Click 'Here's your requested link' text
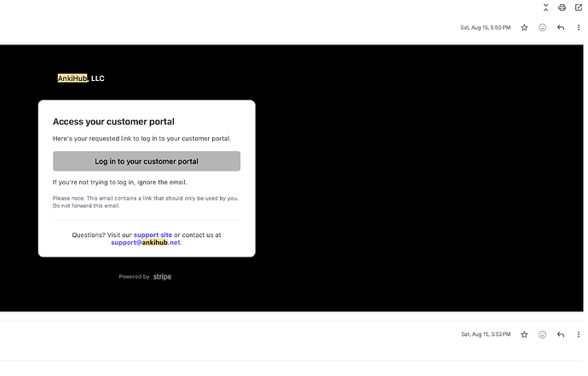588x376 pixels. (x=141, y=138)
